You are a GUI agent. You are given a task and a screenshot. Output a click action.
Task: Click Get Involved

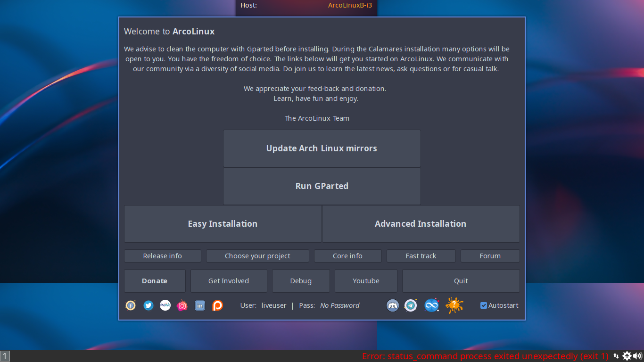tap(229, 281)
